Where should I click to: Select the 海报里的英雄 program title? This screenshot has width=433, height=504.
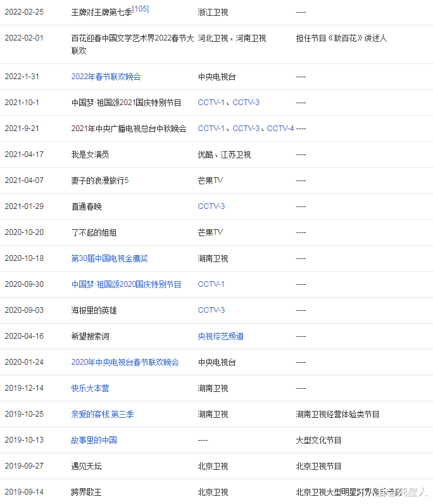(94, 310)
